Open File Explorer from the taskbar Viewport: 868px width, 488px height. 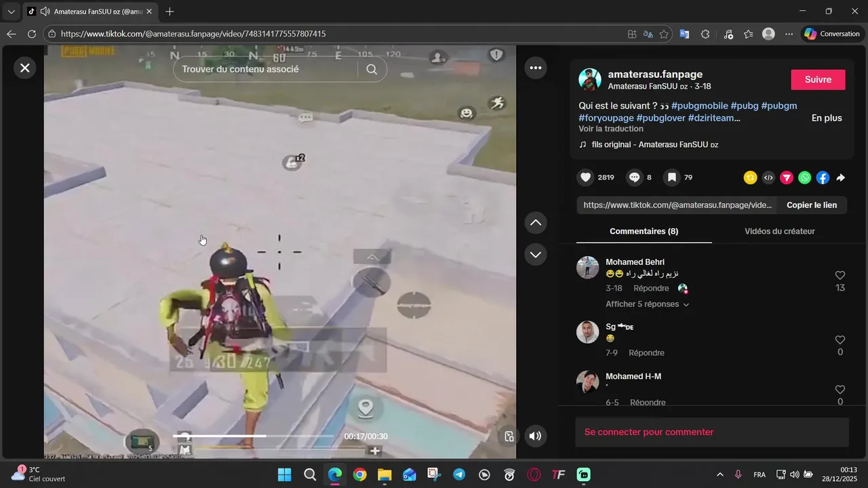[384, 474]
